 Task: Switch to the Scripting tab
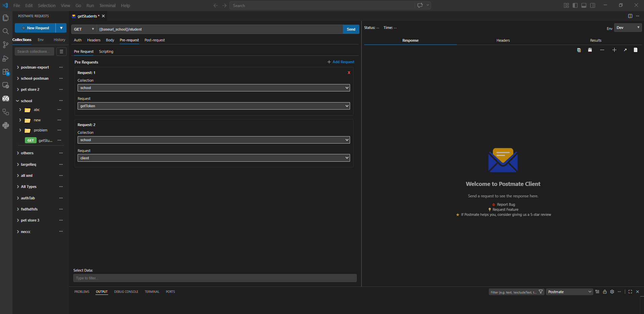tap(106, 51)
